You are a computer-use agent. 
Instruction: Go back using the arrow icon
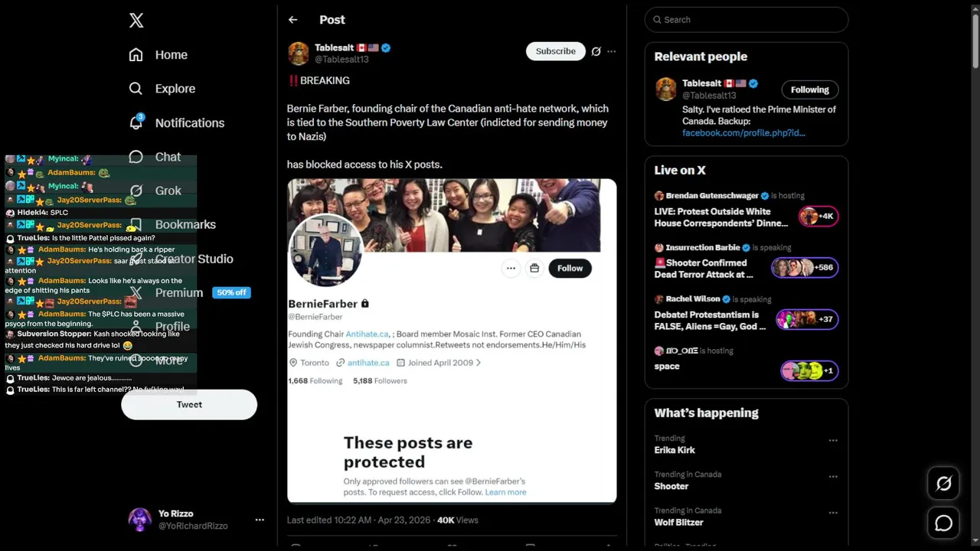(292, 20)
